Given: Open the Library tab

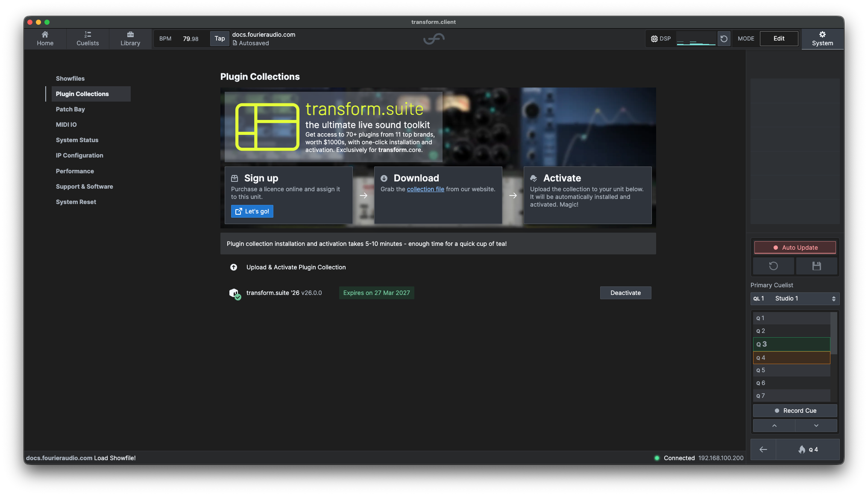Looking at the screenshot, I should pyautogui.click(x=130, y=38).
